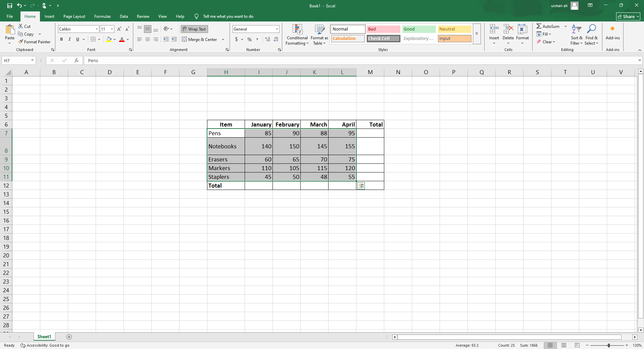Image resolution: width=644 pixels, height=349 pixels.
Task: Toggle Align Right
Action: (x=156, y=39)
